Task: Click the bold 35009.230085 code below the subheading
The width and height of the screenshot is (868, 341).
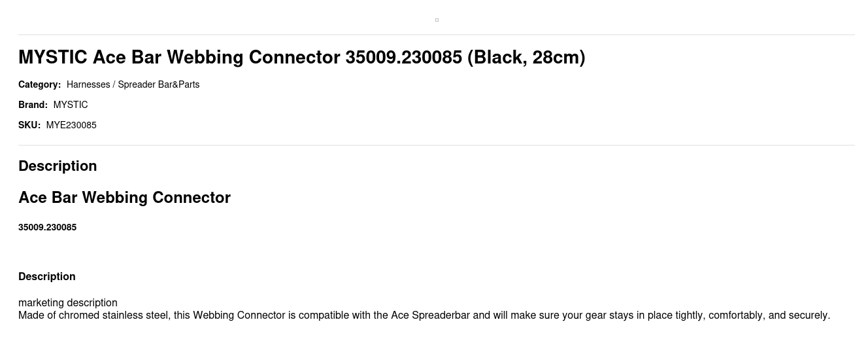Action: pyautogui.click(x=47, y=227)
